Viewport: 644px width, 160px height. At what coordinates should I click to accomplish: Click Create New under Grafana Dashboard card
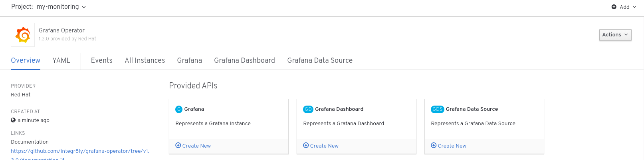[x=321, y=146]
